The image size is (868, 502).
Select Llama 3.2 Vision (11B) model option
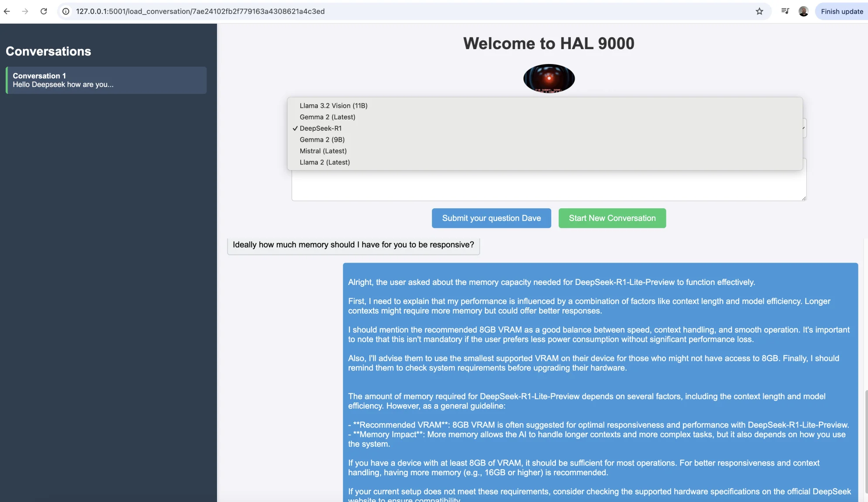(545, 106)
